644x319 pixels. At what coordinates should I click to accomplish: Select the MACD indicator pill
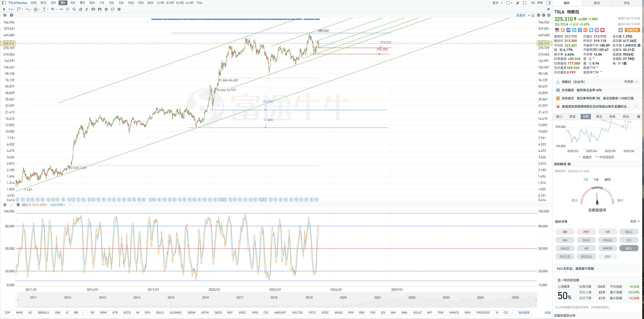pos(565,248)
